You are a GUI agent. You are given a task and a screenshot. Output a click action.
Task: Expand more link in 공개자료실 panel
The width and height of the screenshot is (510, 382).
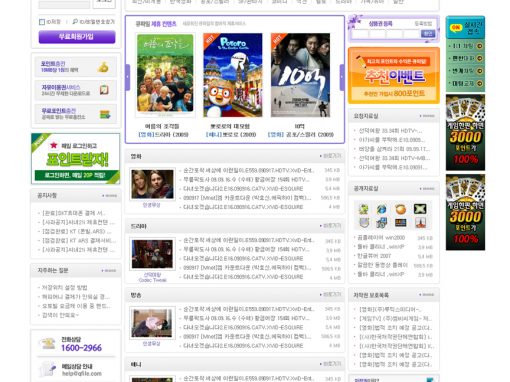427,189
